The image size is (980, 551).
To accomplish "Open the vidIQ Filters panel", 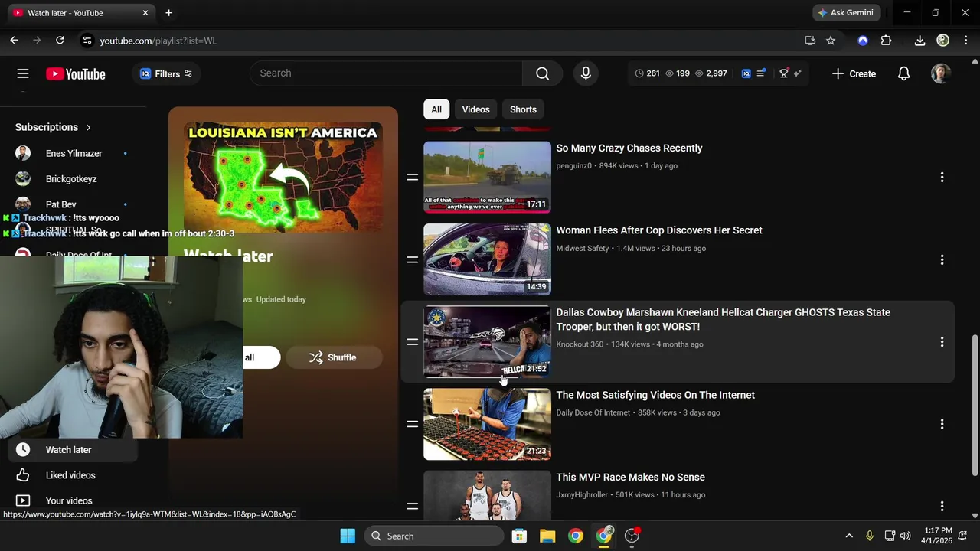I will click(x=167, y=73).
